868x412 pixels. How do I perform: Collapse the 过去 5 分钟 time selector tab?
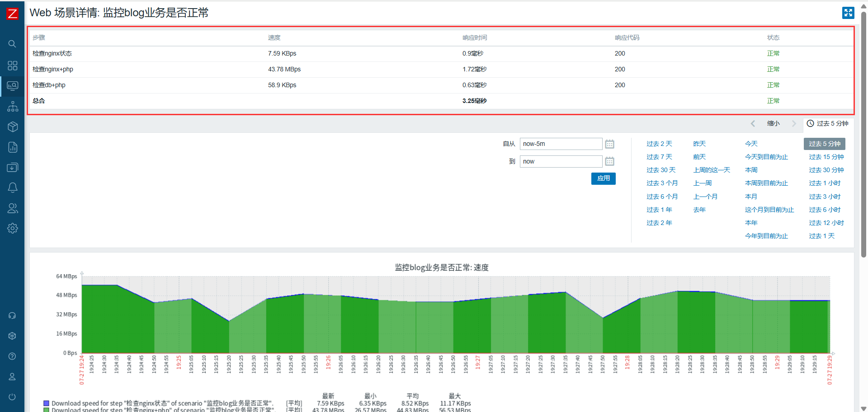click(x=828, y=123)
